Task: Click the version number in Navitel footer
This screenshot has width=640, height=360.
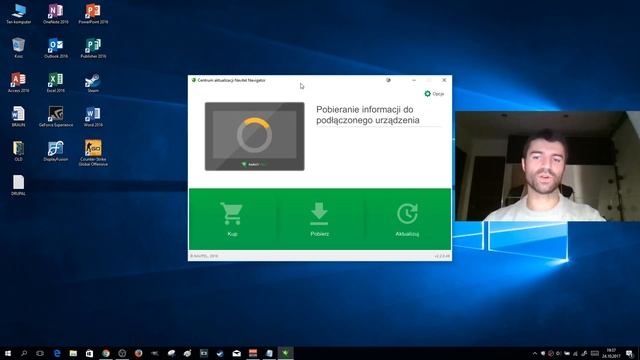Action: (442, 256)
